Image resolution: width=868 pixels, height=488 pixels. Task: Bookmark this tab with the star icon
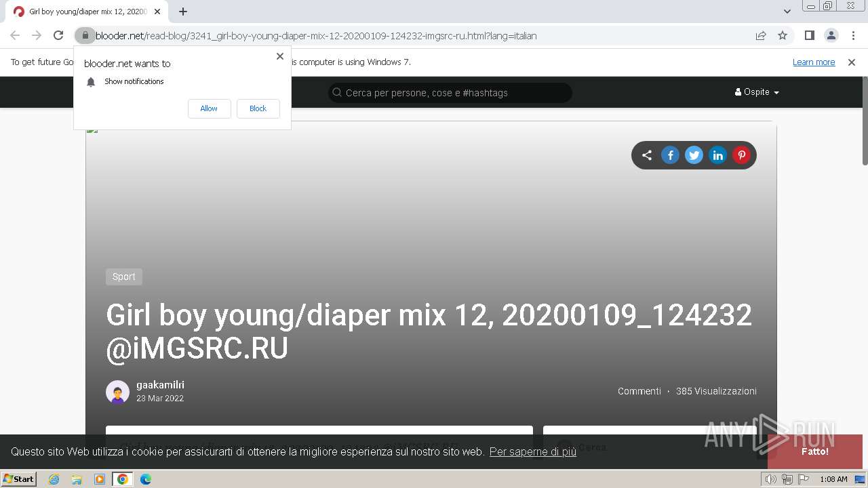[783, 35]
